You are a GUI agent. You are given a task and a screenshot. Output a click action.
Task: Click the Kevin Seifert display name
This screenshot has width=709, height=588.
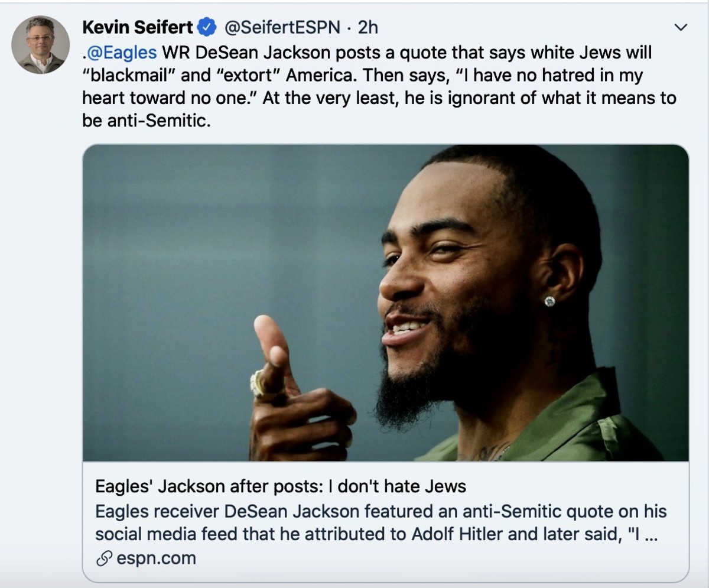pos(138,27)
